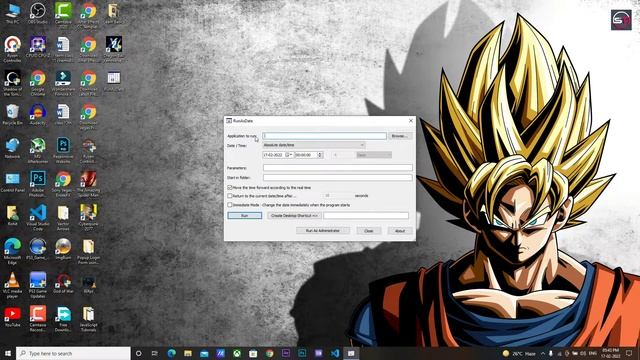The height and width of the screenshot is (360, 640).
Task: Click the Run button
Action: 244,216
